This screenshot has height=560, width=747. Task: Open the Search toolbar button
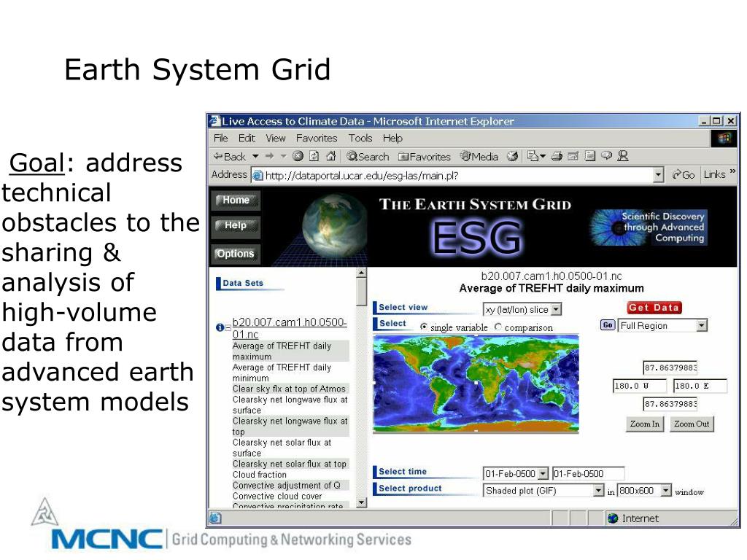(368, 156)
